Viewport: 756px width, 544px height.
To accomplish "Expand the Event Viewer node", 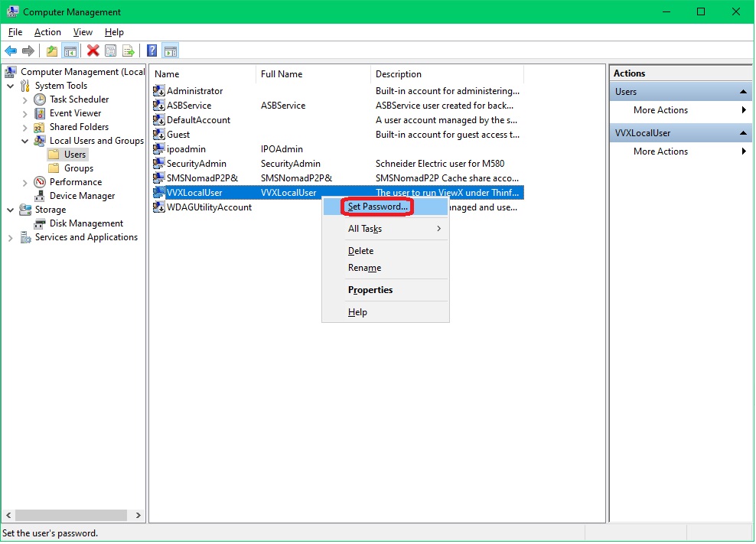I will 25,114.
